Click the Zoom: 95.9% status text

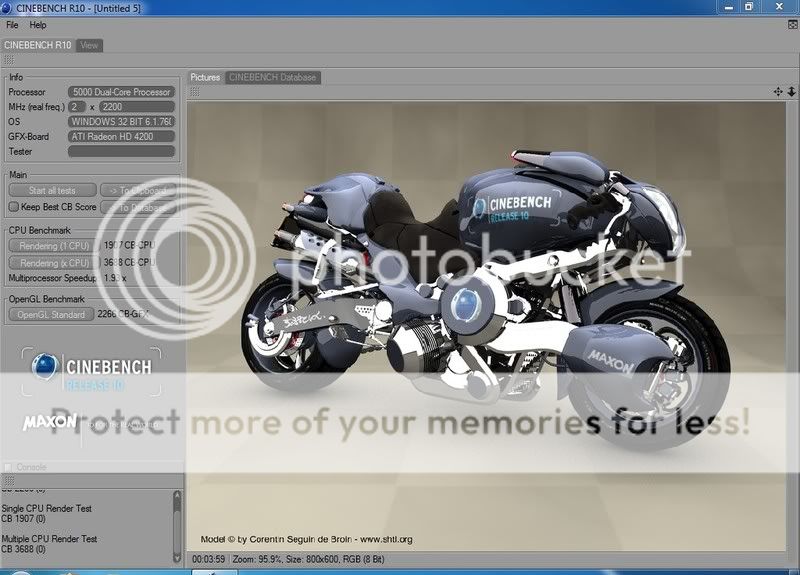pos(257,559)
